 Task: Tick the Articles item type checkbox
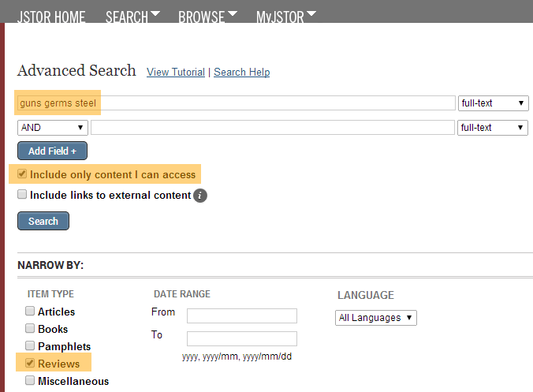click(x=30, y=311)
